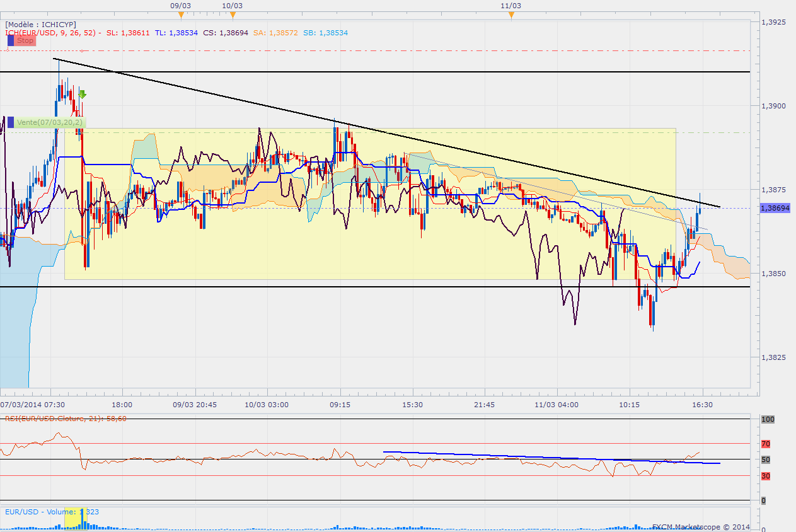
Task: Click the 1,3900 price axis label
Action: (774, 106)
